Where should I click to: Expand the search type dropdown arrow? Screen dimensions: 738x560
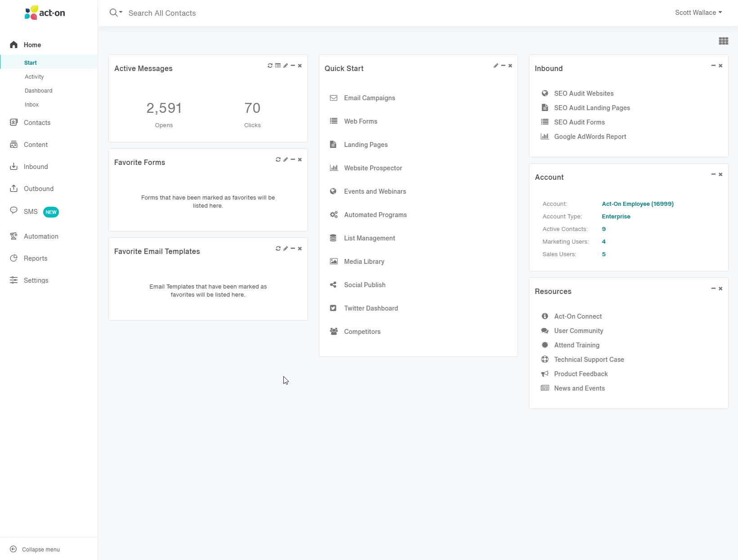point(121,13)
